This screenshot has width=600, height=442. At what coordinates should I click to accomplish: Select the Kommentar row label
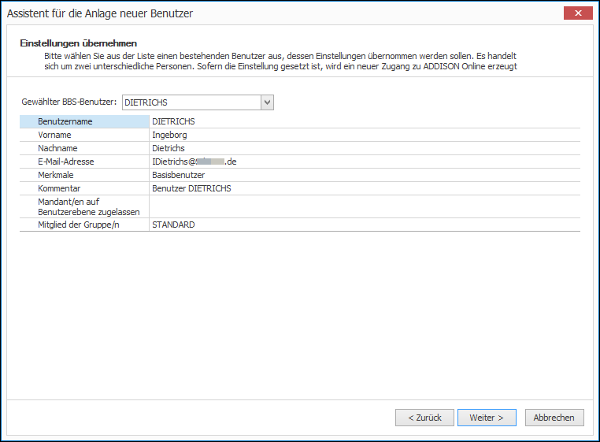click(59, 189)
